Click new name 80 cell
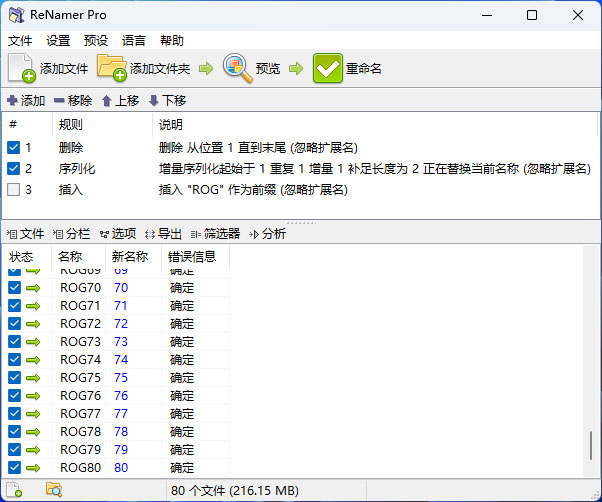Viewport: 602px width, 502px height. click(x=121, y=468)
